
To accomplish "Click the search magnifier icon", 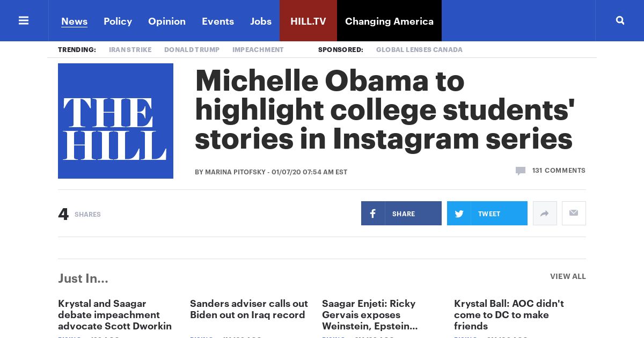I will pyautogui.click(x=620, y=20).
